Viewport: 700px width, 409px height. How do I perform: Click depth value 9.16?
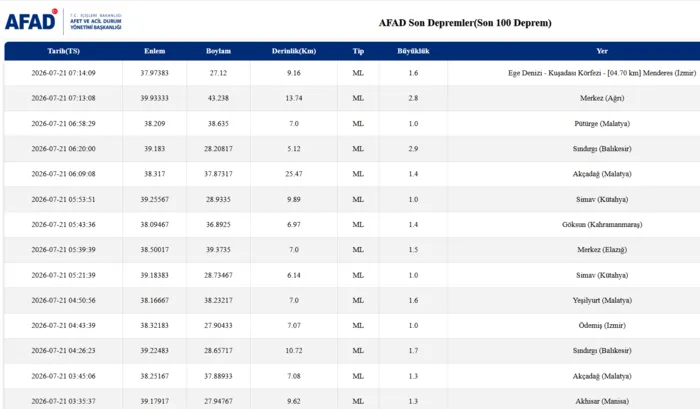(294, 73)
